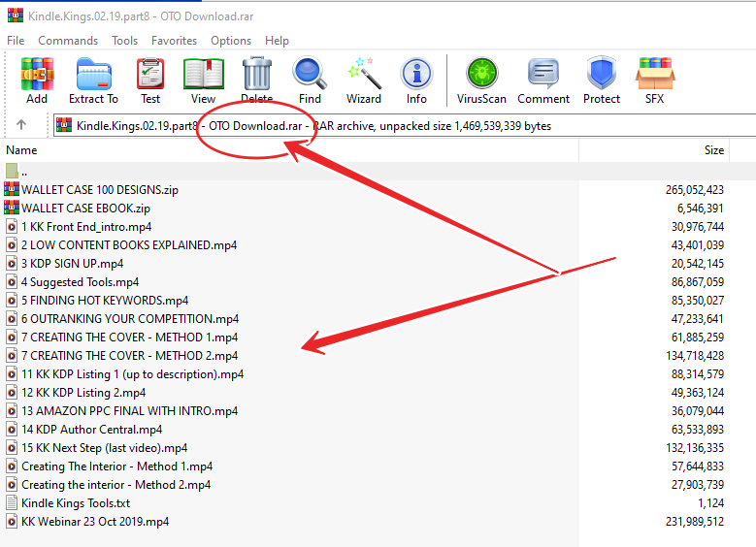Open the Options menu
The width and height of the screenshot is (756, 547).
[231, 41]
